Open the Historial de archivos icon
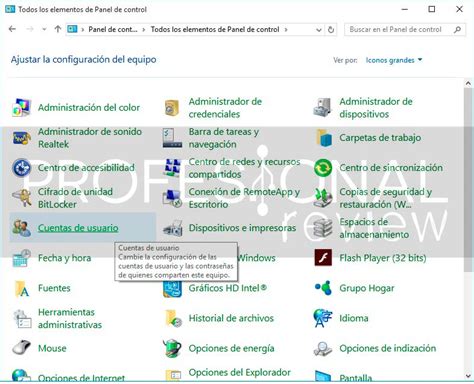This screenshot has width=474, height=384. coord(173,318)
